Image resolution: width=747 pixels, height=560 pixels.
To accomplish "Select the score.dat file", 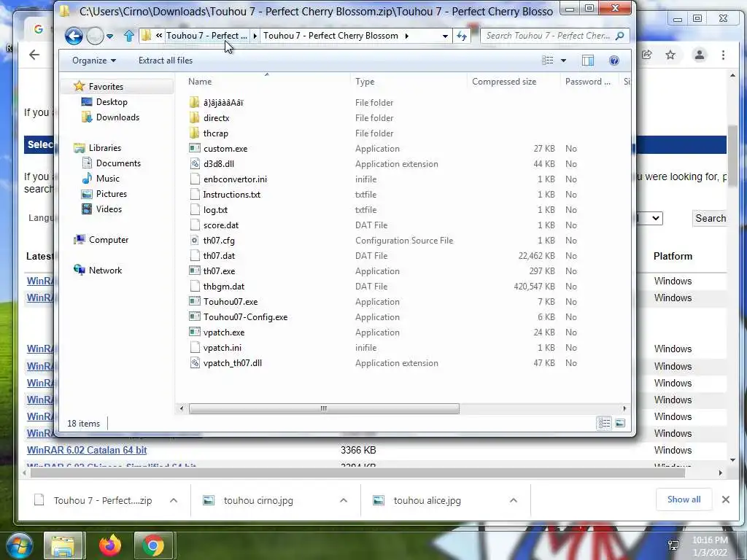I will 221,225.
